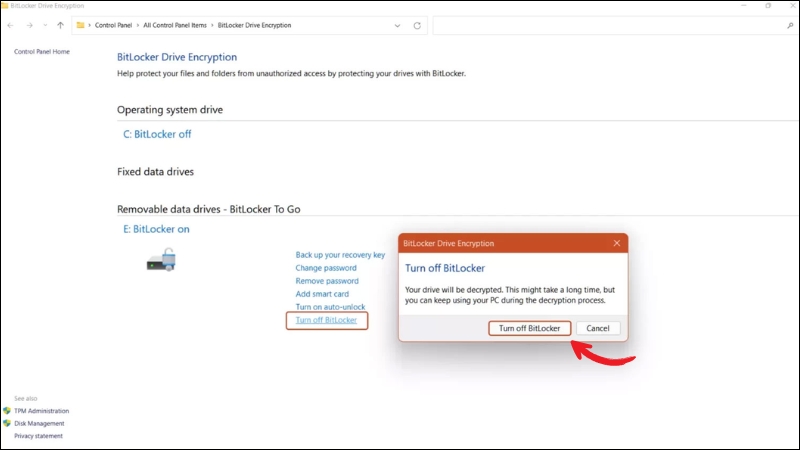Open Privacy statement link
This screenshot has width=800, height=450.
coord(38,436)
